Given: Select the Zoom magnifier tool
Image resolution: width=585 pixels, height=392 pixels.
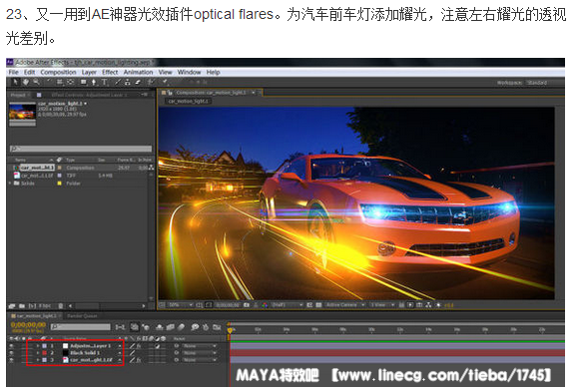Looking at the screenshot, I should pyautogui.click(x=36, y=82).
